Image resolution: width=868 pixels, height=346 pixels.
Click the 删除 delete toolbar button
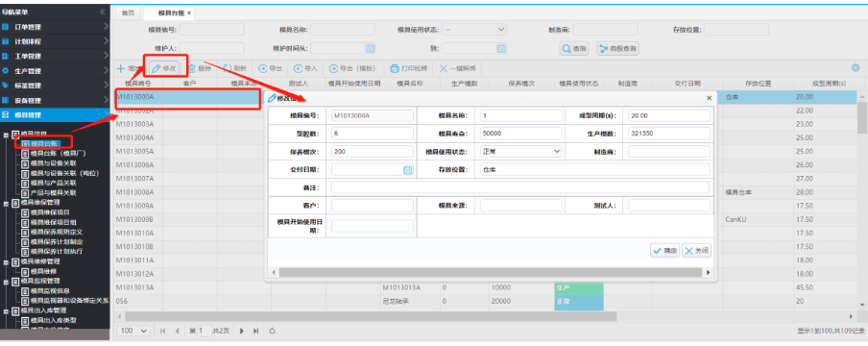click(200, 69)
